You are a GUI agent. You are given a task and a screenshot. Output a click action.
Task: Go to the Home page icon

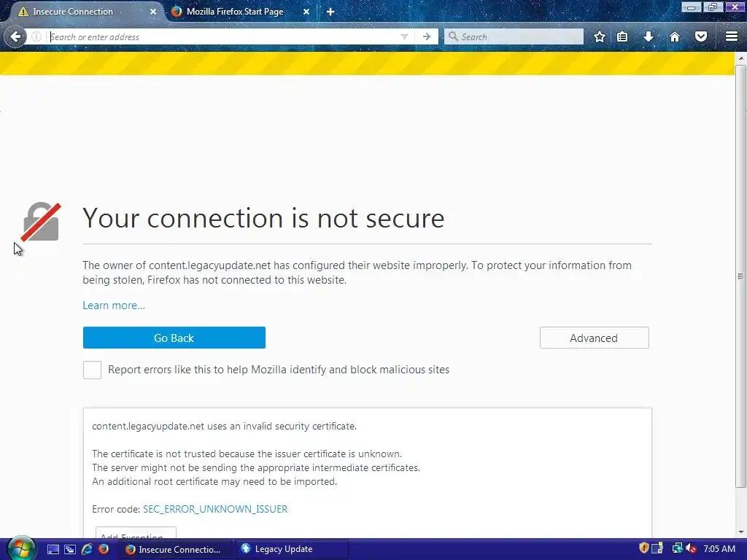coord(675,36)
